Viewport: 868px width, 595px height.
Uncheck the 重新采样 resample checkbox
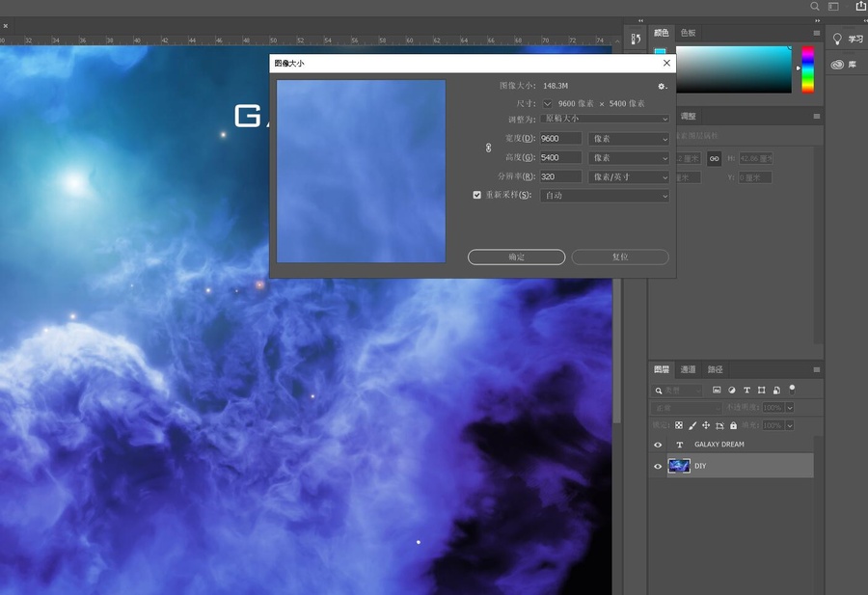(x=477, y=195)
